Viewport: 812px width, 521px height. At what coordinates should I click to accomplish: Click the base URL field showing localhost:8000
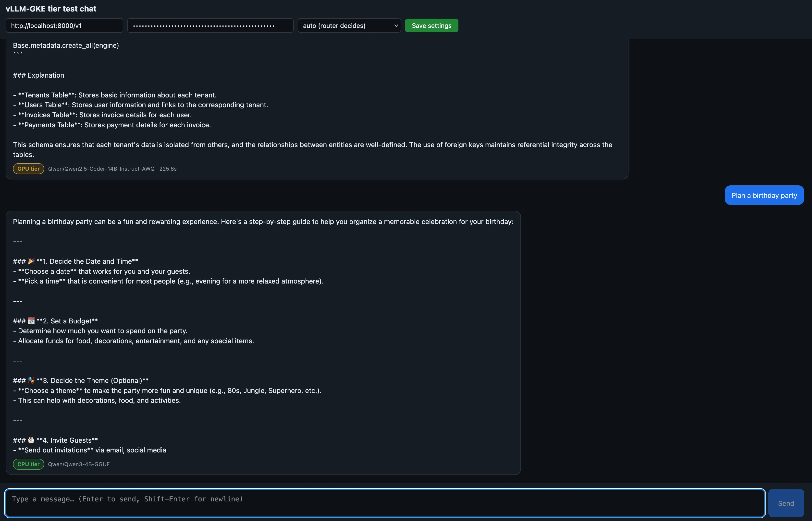[64, 25]
